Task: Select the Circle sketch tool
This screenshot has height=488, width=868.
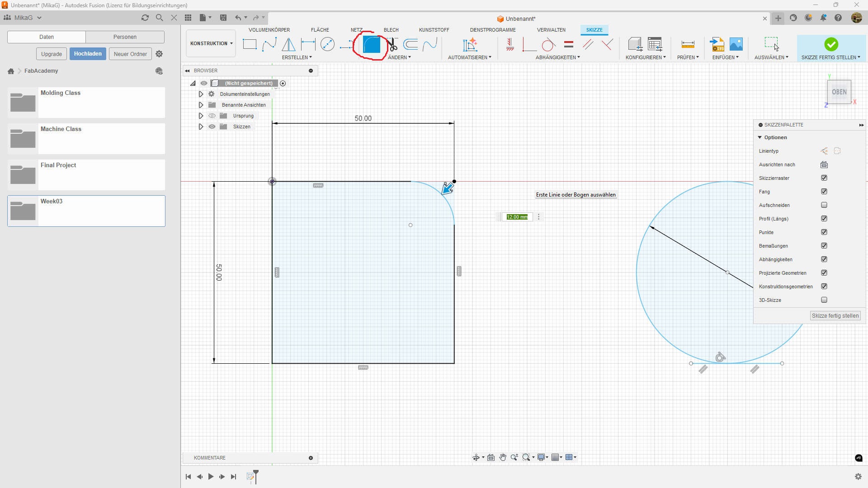Action: (327, 44)
